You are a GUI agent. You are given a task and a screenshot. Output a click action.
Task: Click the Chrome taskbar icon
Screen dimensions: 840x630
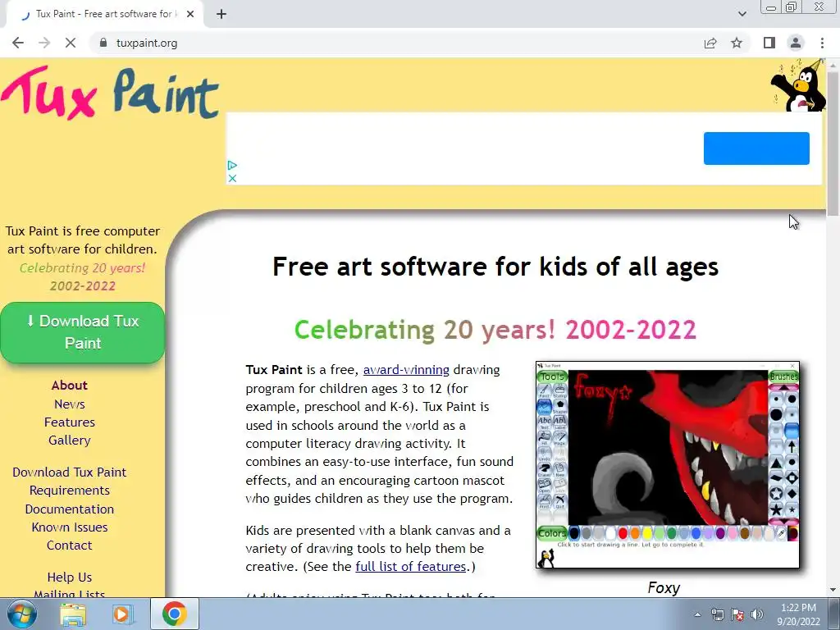174,614
